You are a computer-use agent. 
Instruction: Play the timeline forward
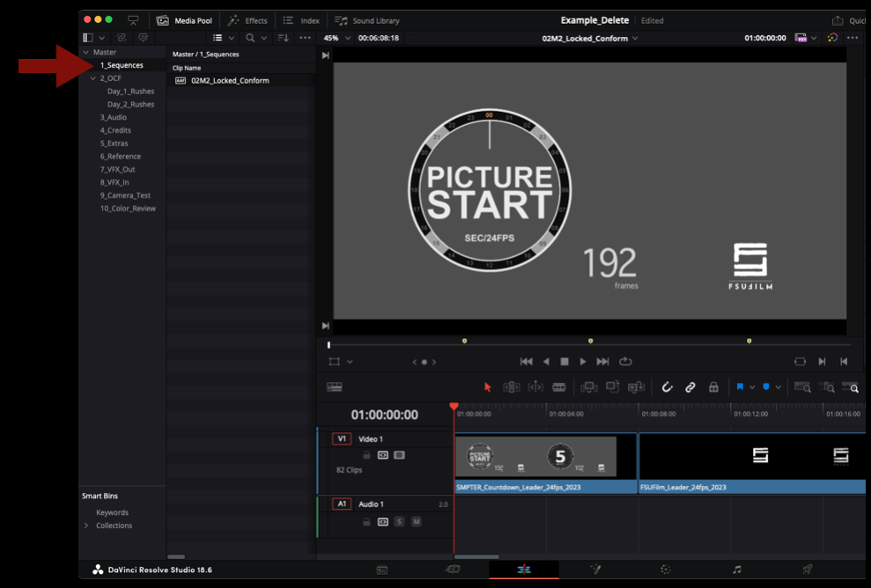[x=583, y=362]
